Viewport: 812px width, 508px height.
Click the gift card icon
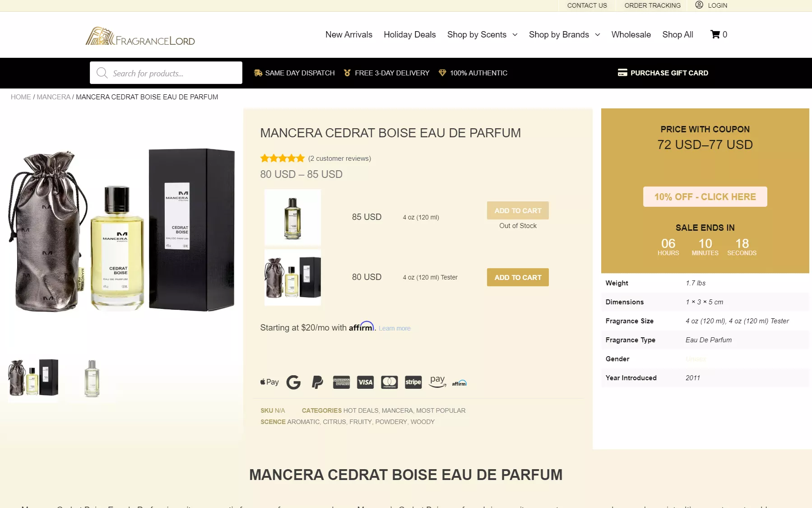pos(622,73)
